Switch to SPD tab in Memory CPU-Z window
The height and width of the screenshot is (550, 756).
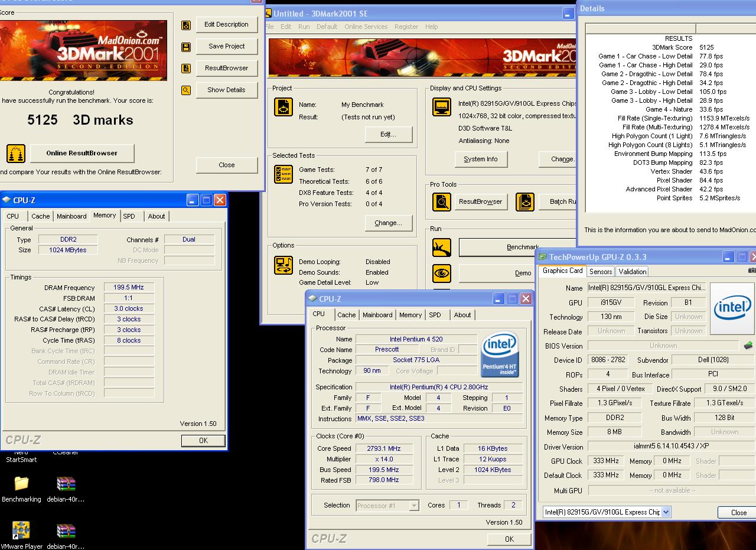[129, 216]
